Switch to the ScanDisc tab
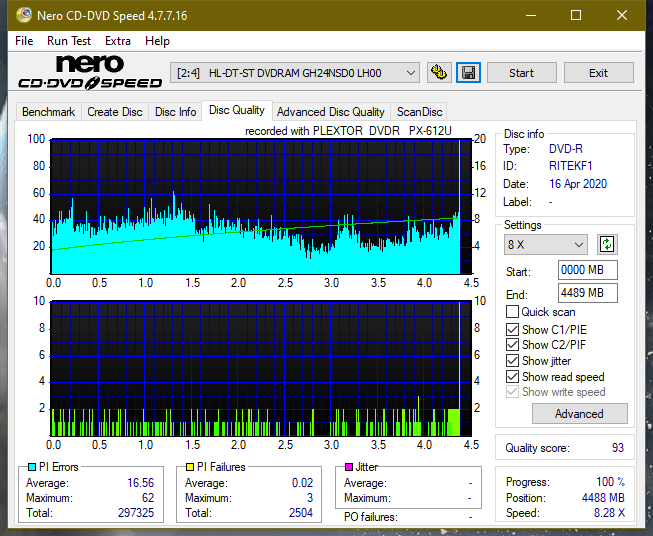Viewport: 653px width, 536px height. [x=419, y=112]
